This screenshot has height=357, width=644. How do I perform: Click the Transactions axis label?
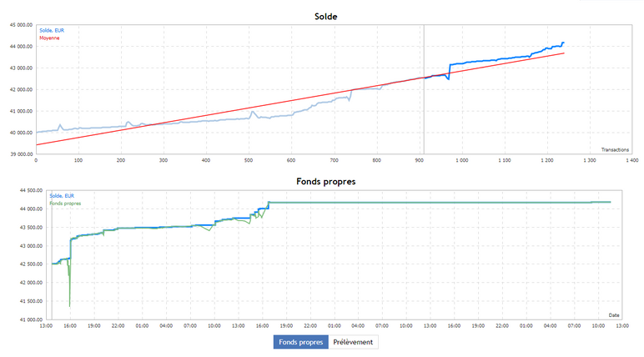pyautogui.click(x=615, y=149)
